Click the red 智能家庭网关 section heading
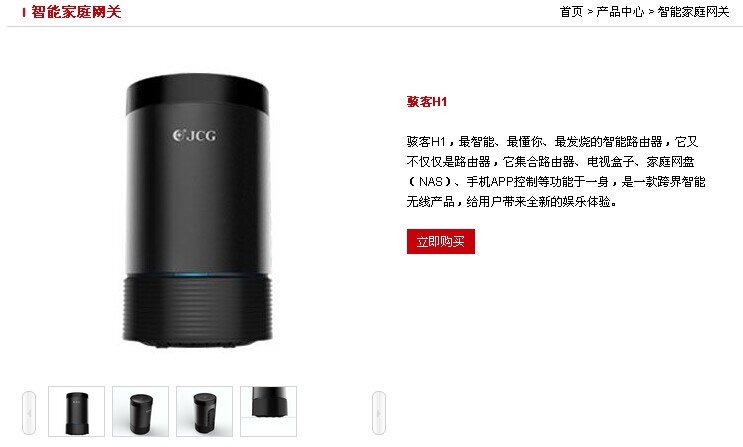This screenshot has height=447, width=743. tap(76, 12)
